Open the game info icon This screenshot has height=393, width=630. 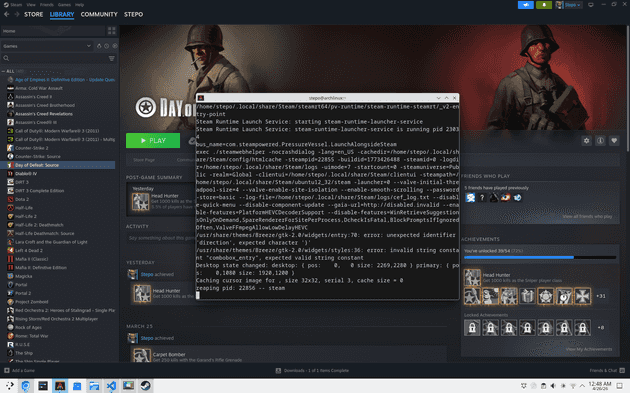coord(600,141)
